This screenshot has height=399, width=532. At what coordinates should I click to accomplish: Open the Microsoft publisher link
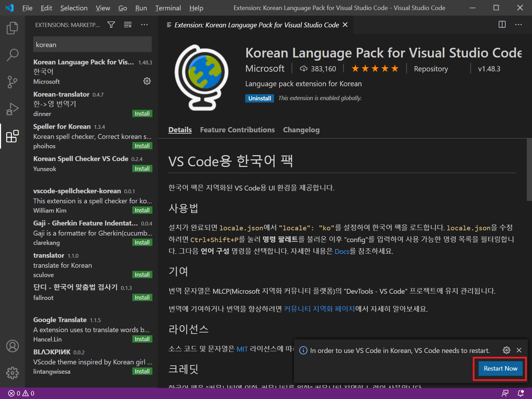tap(265, 69)
